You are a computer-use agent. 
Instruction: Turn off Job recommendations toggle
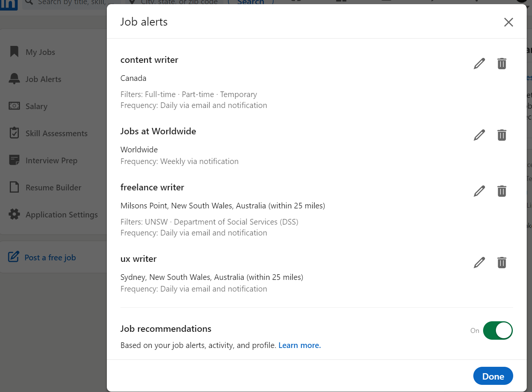tap(497, 331)
